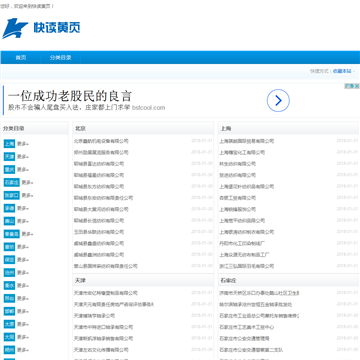Expand 更多 next to 上海 in sidebar
The width and height of the screenshot is (360, 360).
click(23, 144)
